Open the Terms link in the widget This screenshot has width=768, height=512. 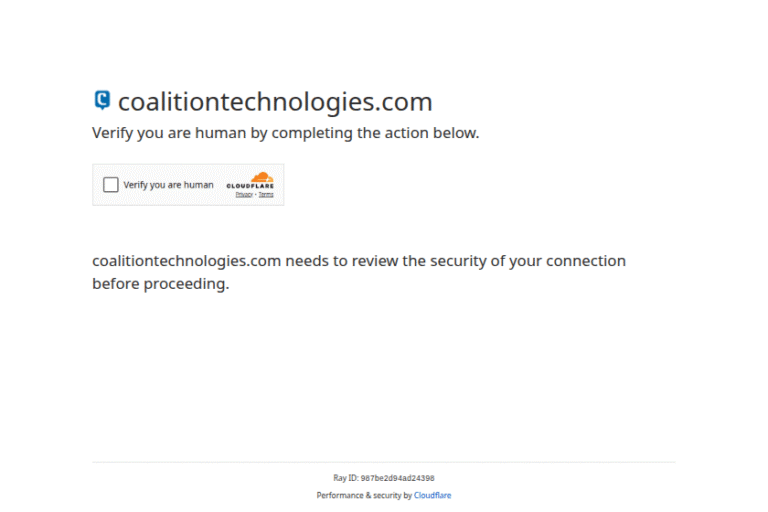(266, 195)
